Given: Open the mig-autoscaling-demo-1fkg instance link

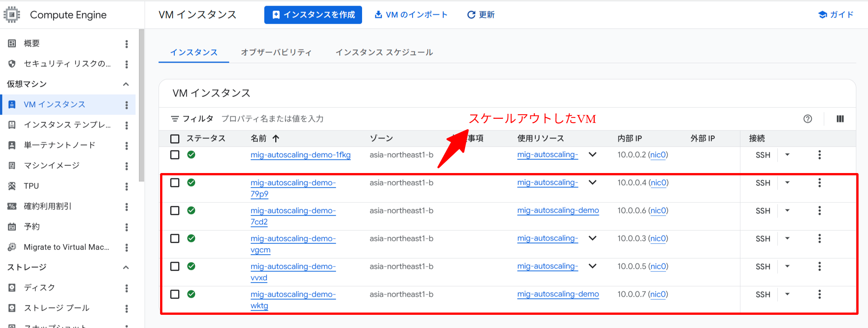Looking at the screenshot, I should (301, 155).
